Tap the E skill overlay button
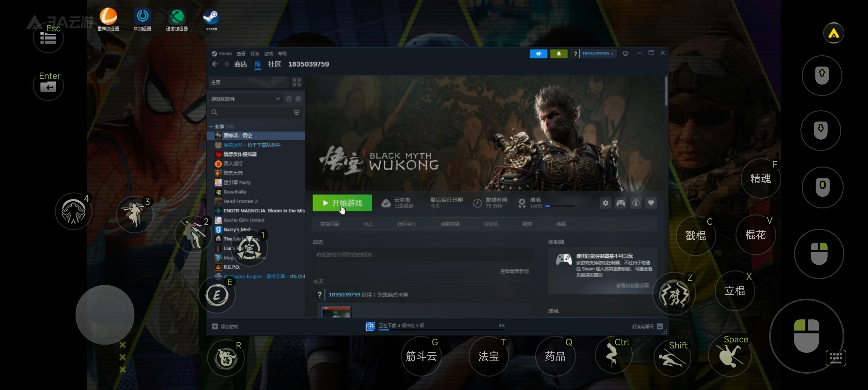868x390 pixels. pos(217,295)
